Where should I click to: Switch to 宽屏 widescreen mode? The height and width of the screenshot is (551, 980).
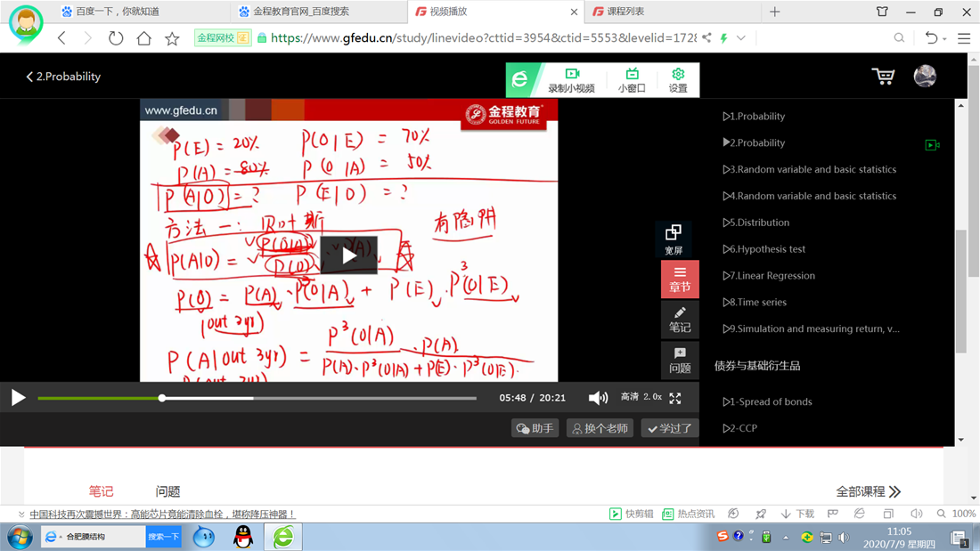(x=674, y=239)
